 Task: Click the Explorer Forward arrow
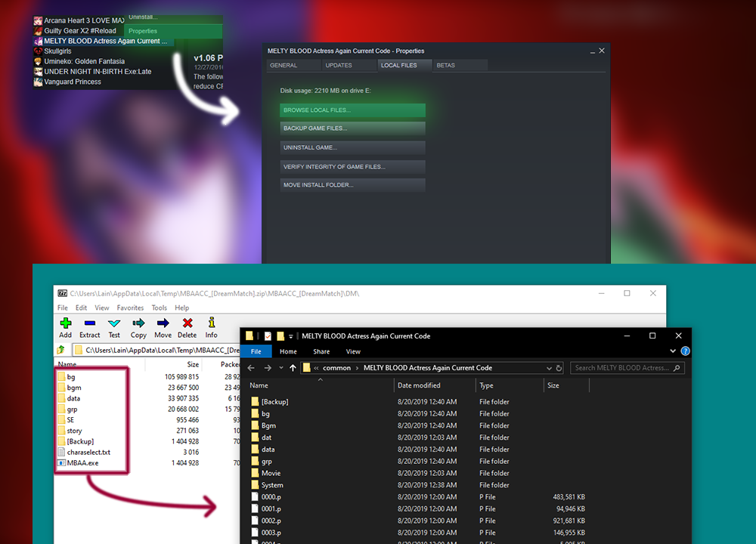(268, 368)
